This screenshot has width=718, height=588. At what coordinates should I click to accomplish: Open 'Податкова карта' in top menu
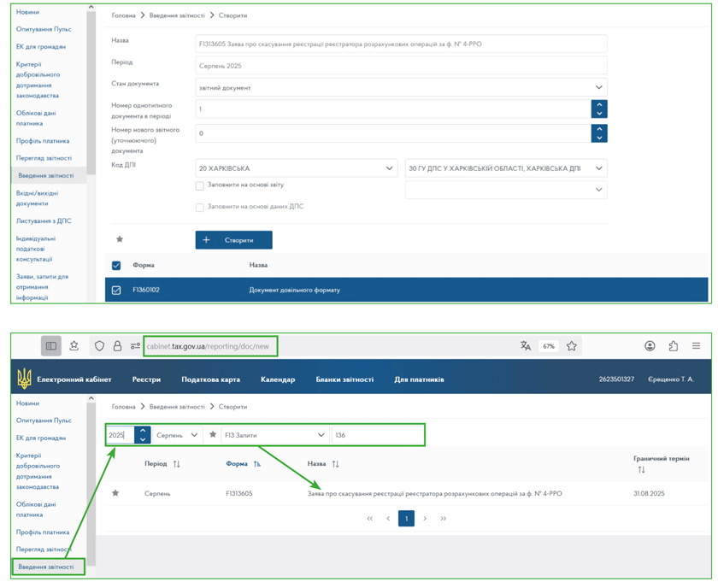(x=210, y=379)
